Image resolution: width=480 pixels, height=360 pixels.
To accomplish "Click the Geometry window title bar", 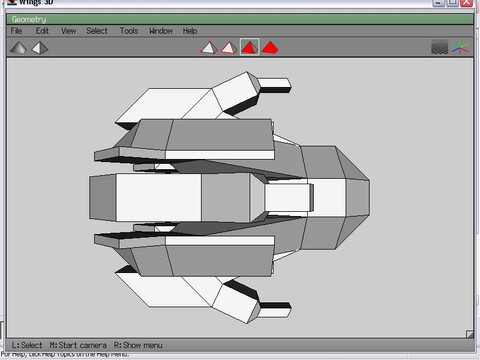I will (240, 19).
